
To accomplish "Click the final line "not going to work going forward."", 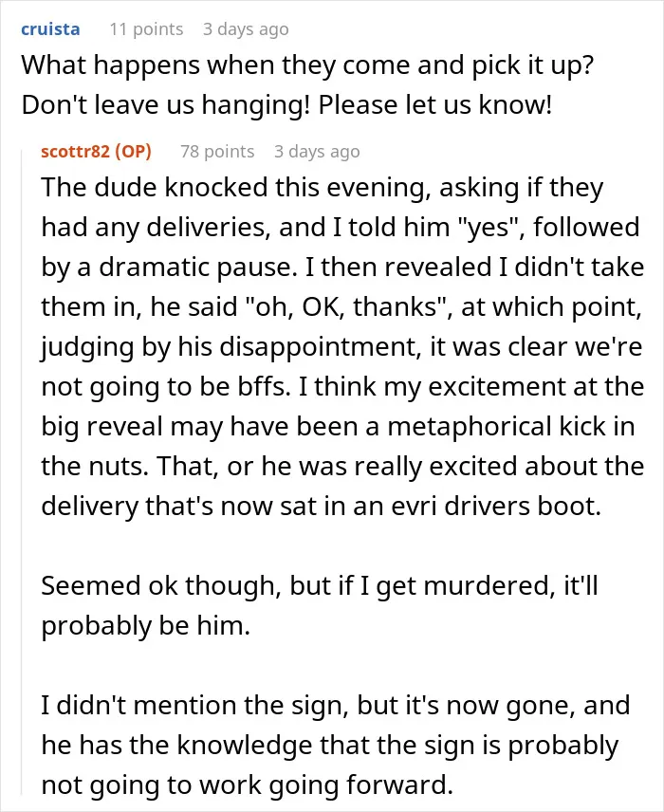I will click(247, 785).
